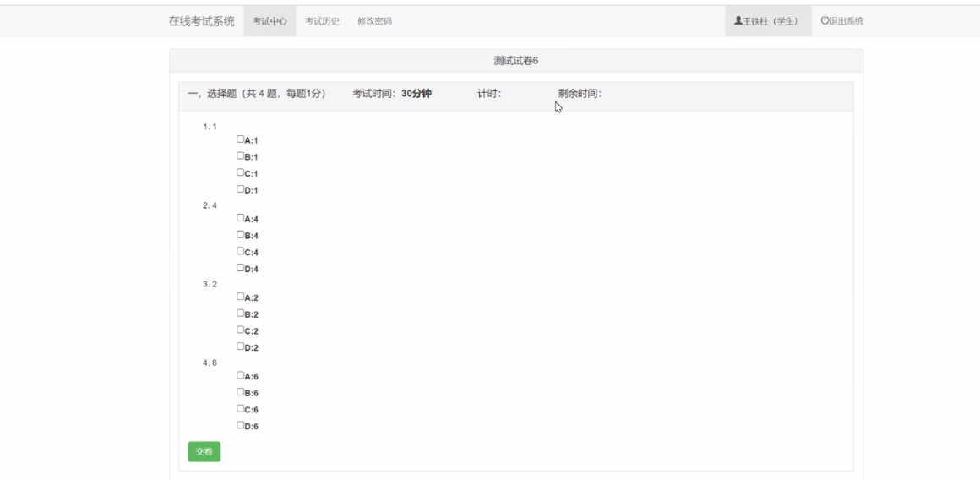This screenshot has height=480, width=980.
Task: Open the 考试中心 tab
Action: pyautogui.click(x=270, y=20)
